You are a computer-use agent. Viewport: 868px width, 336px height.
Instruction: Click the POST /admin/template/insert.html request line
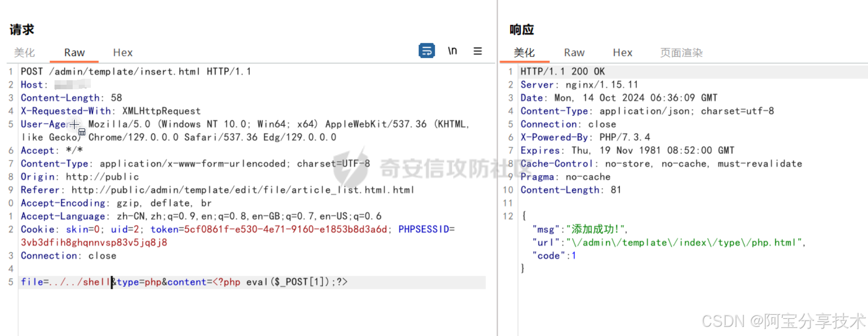click(136, 72)
